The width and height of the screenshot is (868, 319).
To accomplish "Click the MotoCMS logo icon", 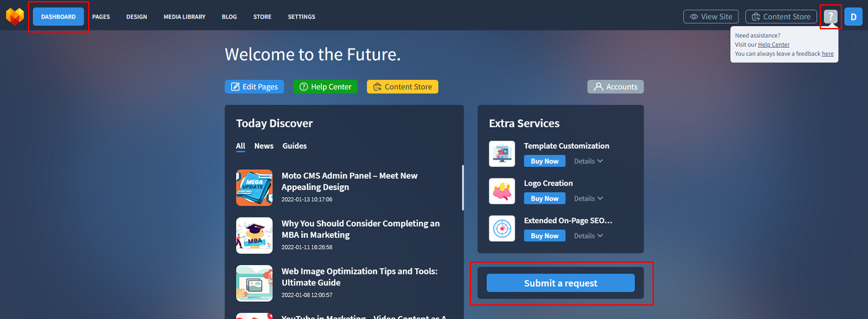I will point(15,16).
